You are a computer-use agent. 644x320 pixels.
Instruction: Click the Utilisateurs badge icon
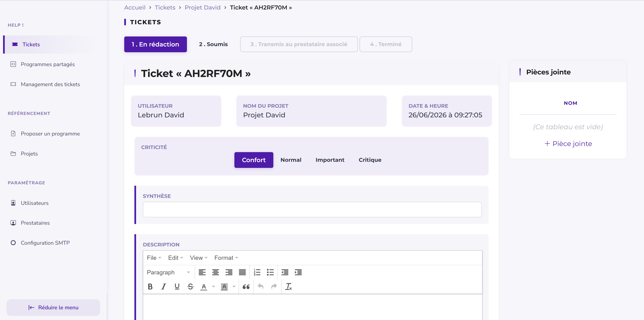click(x=13, y=203)
